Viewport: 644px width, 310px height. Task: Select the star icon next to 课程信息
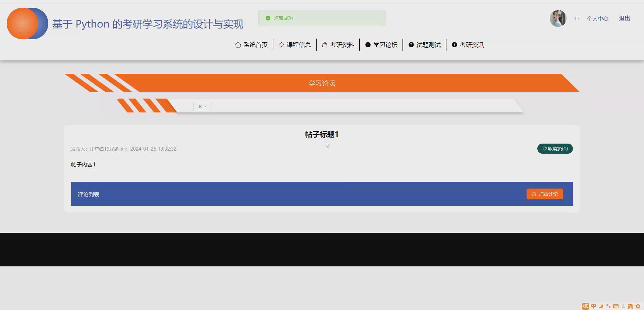(x=281, y=44)
